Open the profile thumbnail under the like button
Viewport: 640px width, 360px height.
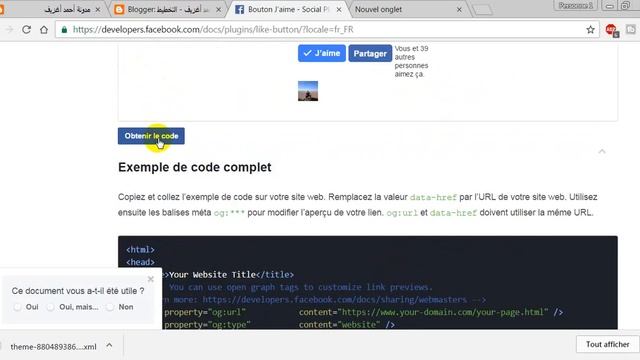308,91
